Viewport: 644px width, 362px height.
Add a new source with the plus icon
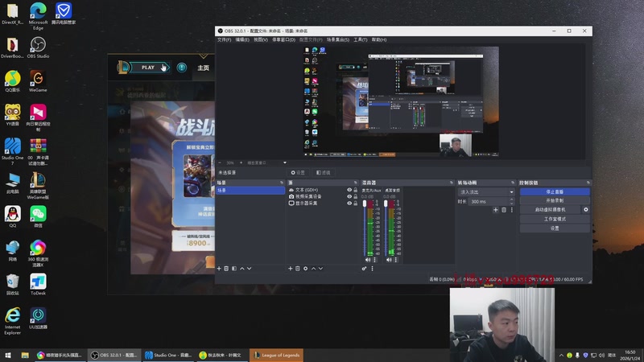point(291,269)
